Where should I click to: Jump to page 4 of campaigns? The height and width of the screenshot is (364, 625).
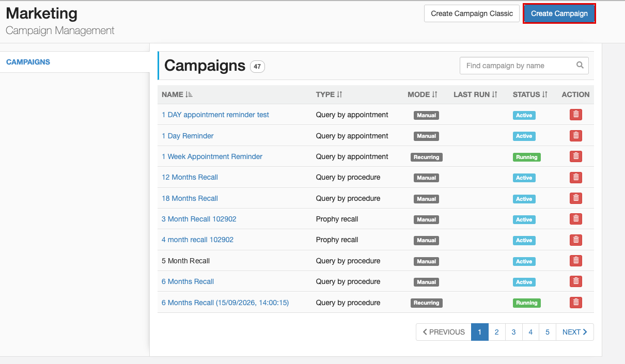[x=531, y=332]
